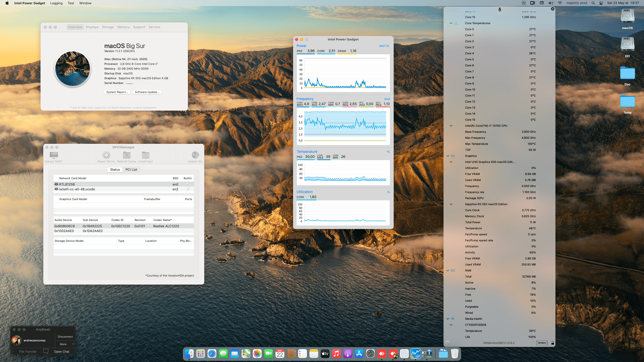Open the Doc folder on the desktop
Image resolution: width=644 pixels, height=362 pixels.
point(627,76)
